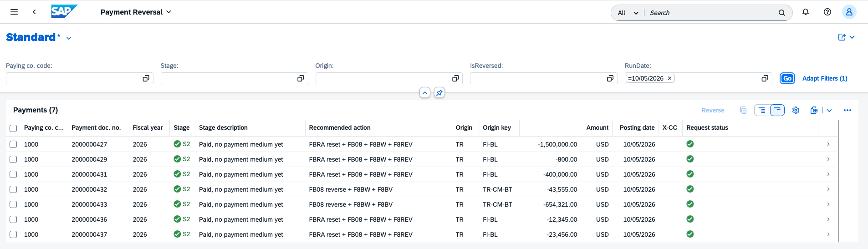
Task: Open value help for RunDate filter
Action: pos(765,78)
